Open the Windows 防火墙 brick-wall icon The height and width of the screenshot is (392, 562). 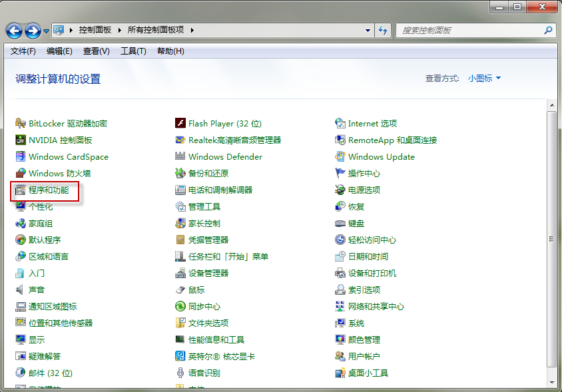(21, 173)
